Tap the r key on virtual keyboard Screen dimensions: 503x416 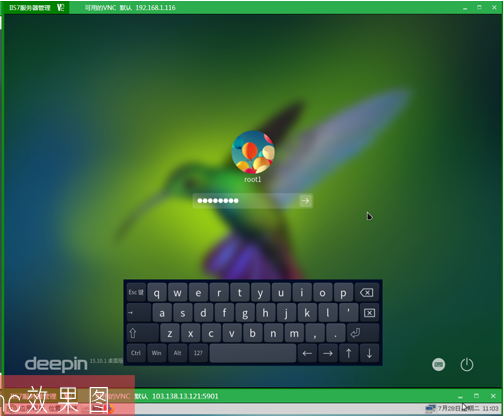point(219,292)
